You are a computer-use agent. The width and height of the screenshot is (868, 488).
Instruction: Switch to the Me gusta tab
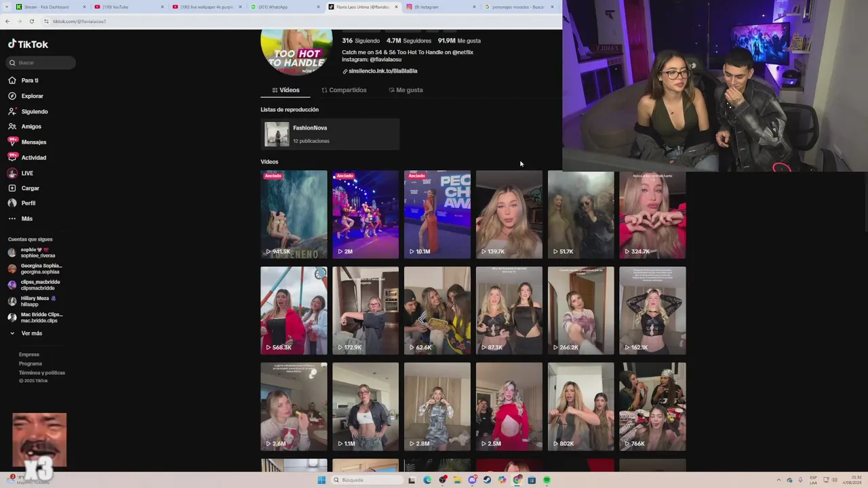click(406, 90)
